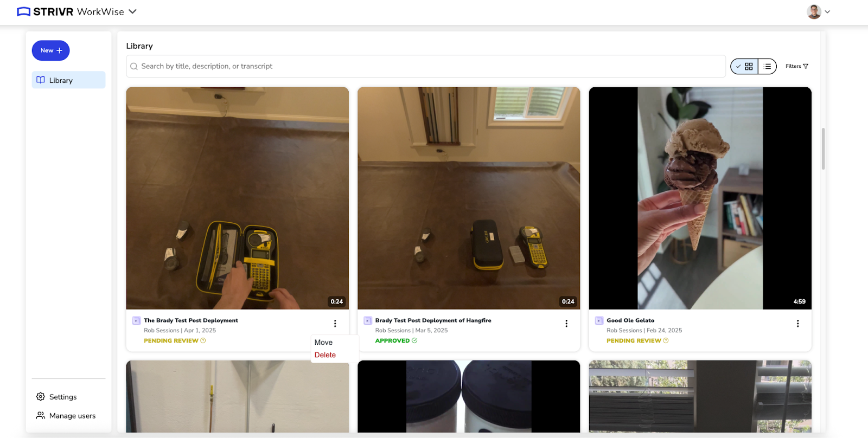Focus the library search field
868x438 pixels.
(426, 66)
